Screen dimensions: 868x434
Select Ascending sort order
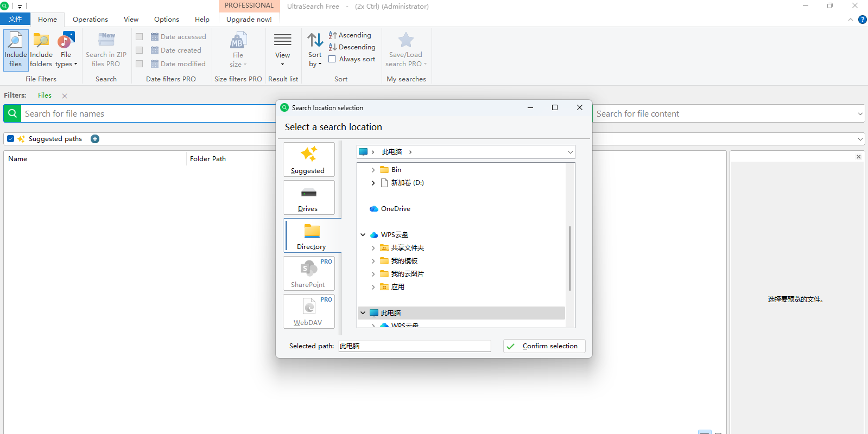(x=350, y=35)
